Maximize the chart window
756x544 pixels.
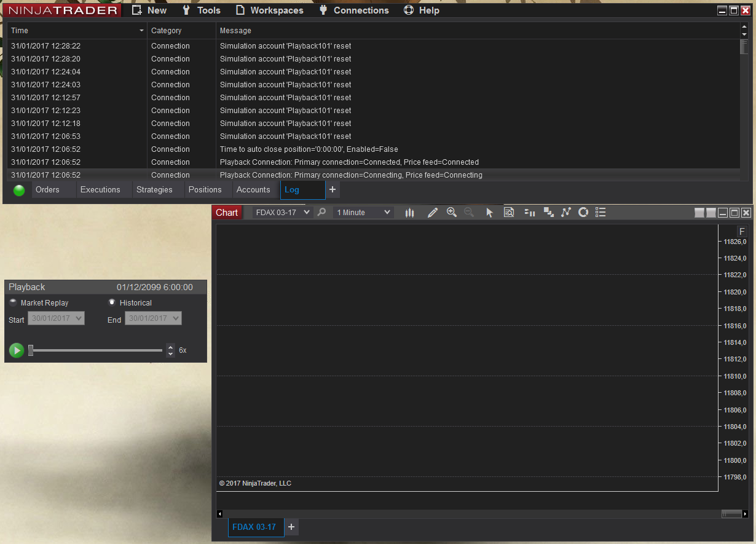[734, 213]
